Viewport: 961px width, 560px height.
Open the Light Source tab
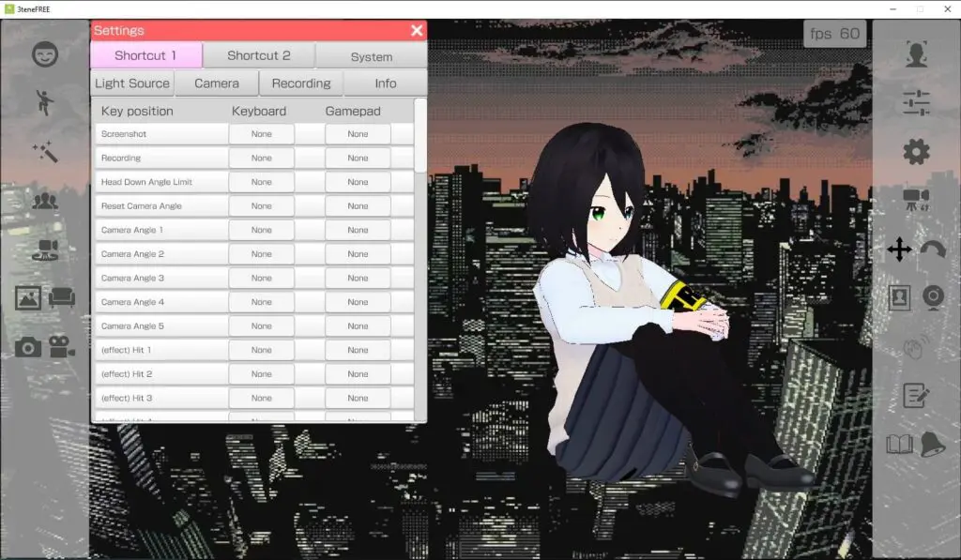132,83
